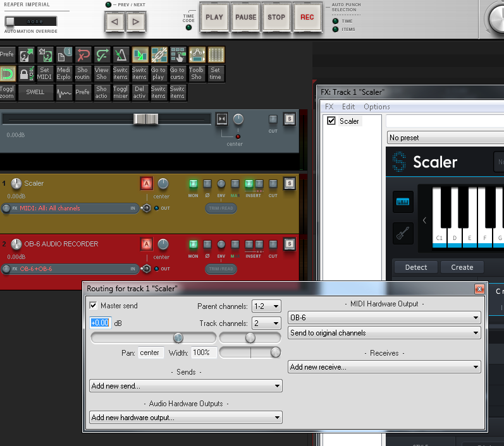Open Track channels dropdown
The image size is (504, 446).
pos(266,323)
